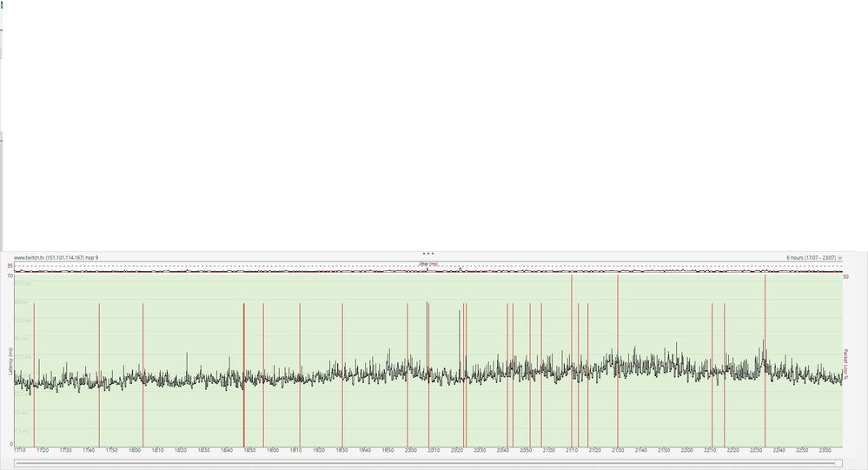Click the 21:30 time axis label
The height and width of the screenshot is (470, 868).
pos(618,450)
